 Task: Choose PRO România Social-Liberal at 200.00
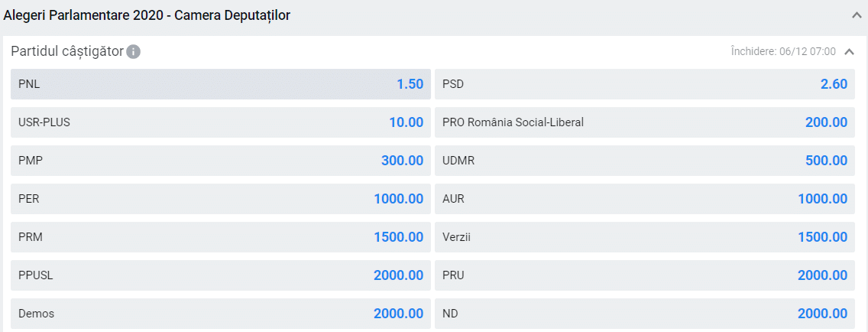(x=645, y=122)
